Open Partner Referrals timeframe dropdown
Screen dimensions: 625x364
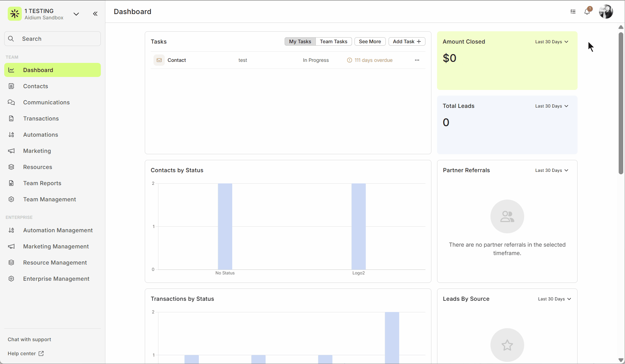(552, 170)
